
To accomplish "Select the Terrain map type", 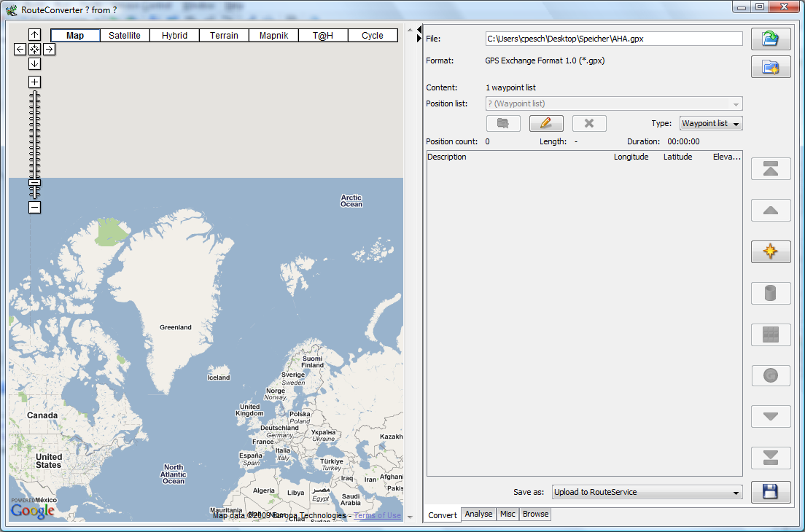I will (x=224, y=35).
